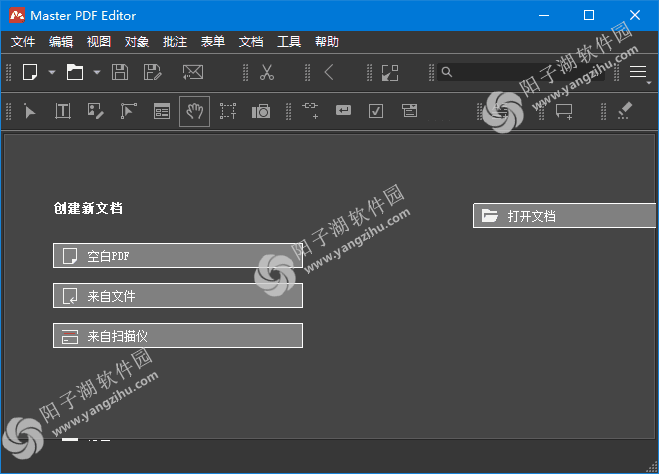Open the 批注 menu
This screenshot has width=659, height=474.
(x=175, y=42)
